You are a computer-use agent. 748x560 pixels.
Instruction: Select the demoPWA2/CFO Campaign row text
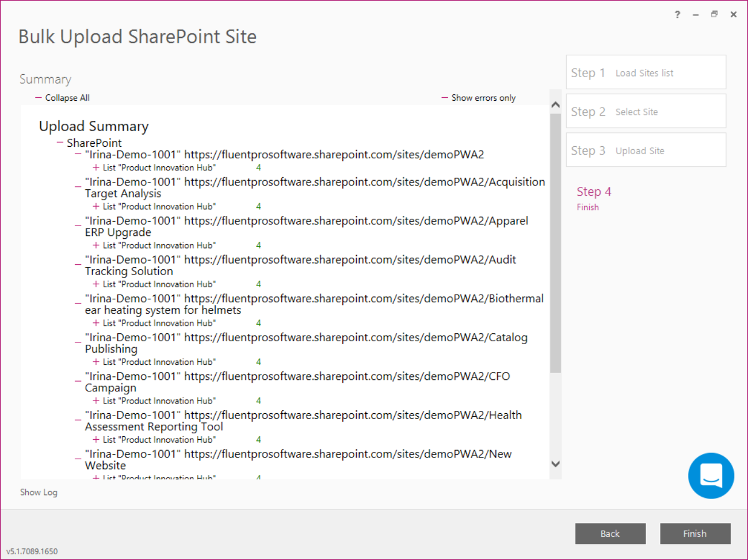(297, 382)
